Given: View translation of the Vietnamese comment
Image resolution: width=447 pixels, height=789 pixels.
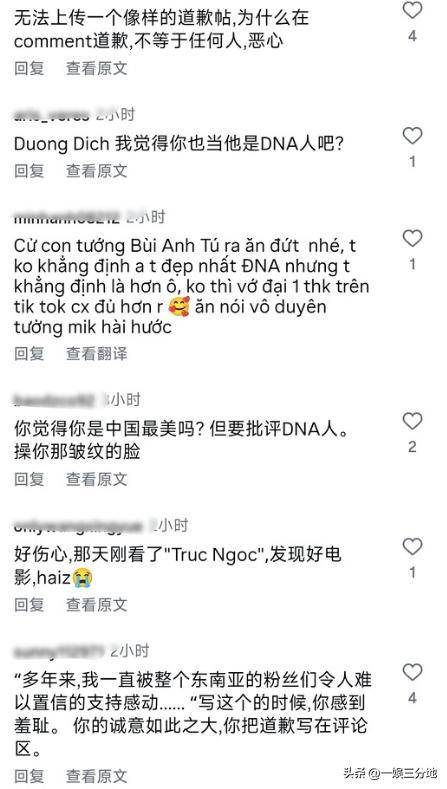Looking at the screenshot, I should pyautogui.click(x=97, y=354).
